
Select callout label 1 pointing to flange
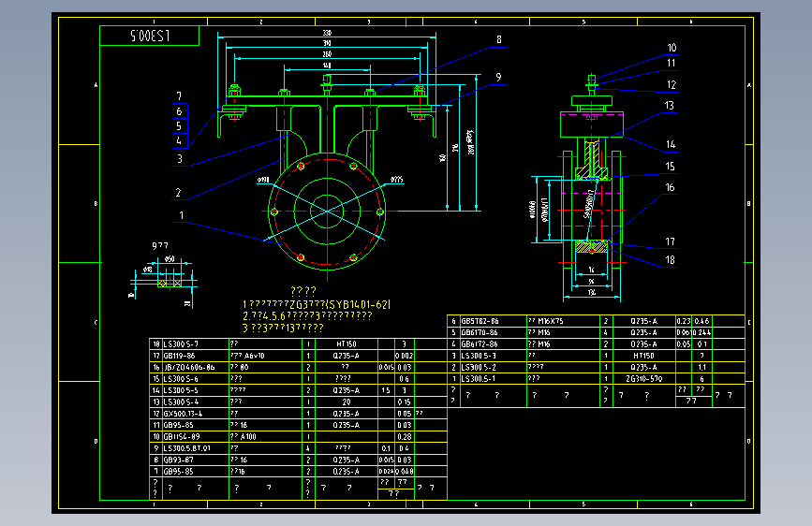[x=181, y=215]
